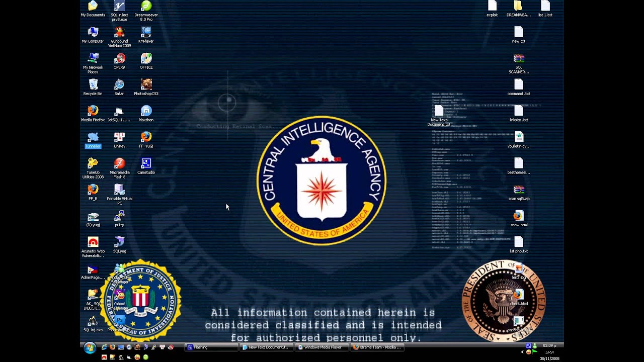
Task: Open the (D) yugi drive shortcut
Action: (x=93, y=219)
